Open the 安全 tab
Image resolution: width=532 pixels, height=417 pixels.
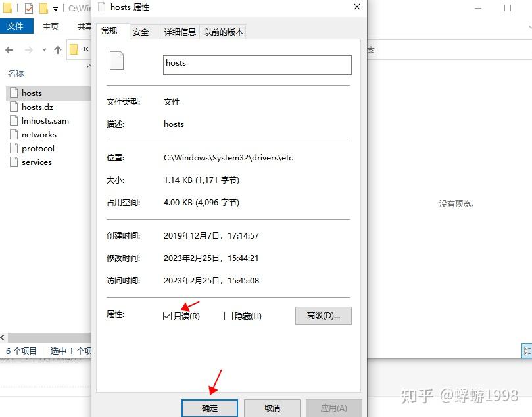pos(141,32)
